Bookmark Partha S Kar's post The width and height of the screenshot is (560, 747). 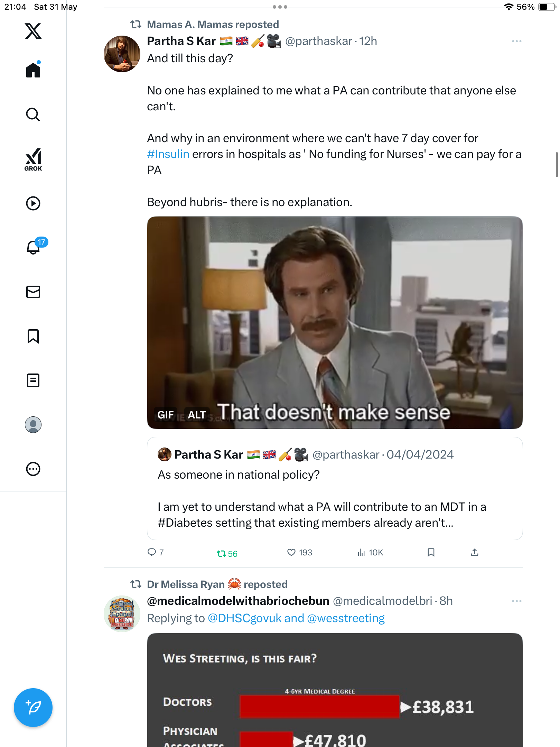[431, 552]
